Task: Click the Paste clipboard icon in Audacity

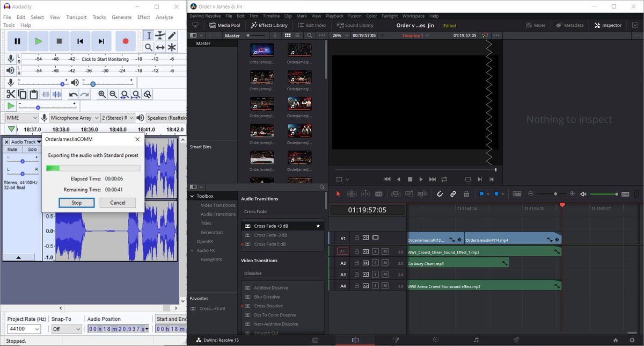Action: click(34, 95)
